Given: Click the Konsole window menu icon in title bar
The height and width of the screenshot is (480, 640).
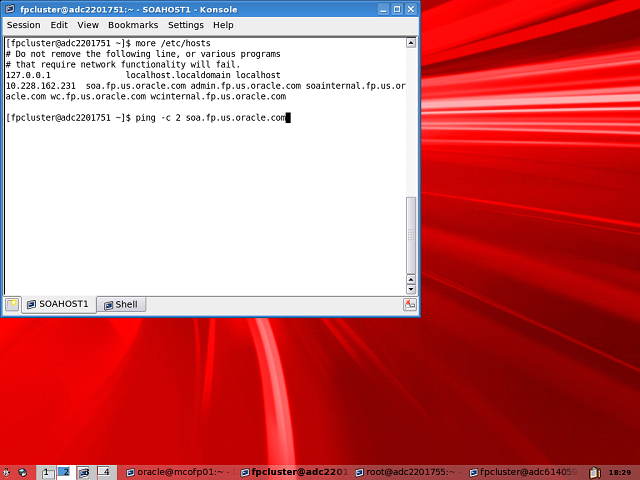Looking at the screenshot, I should click(x=10, y=8).
